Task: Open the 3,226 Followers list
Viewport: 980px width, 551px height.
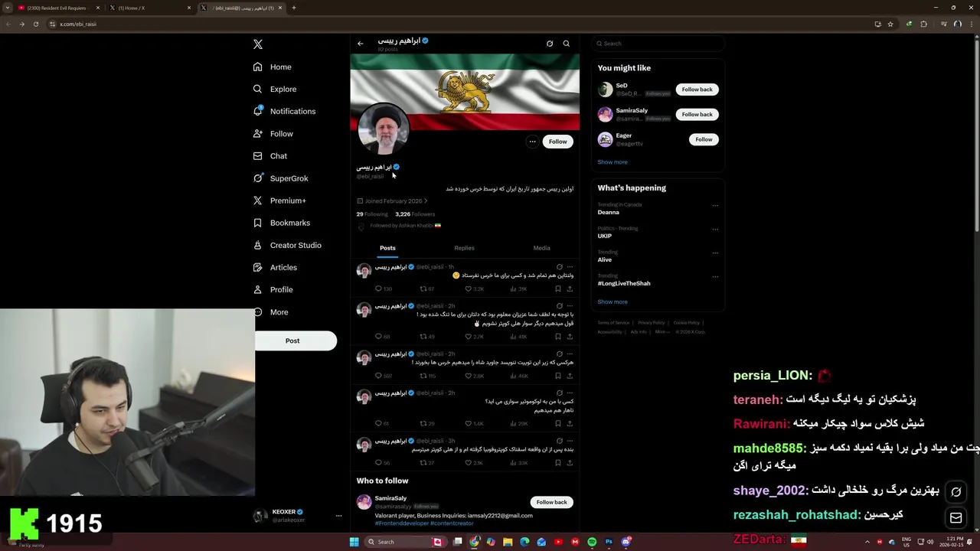Action: 415,214
